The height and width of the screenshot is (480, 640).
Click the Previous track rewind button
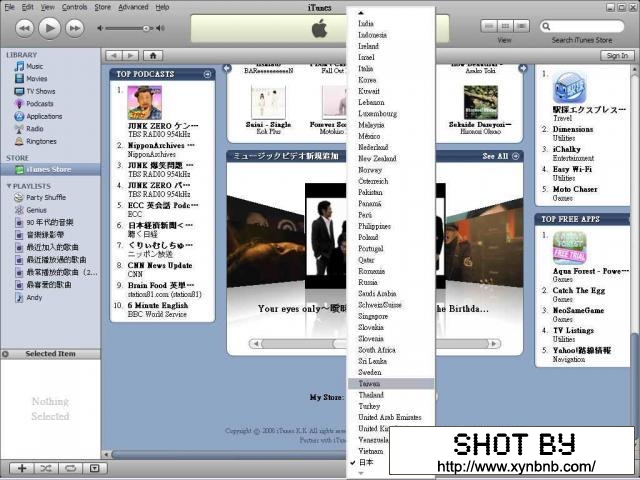point(24,28)
